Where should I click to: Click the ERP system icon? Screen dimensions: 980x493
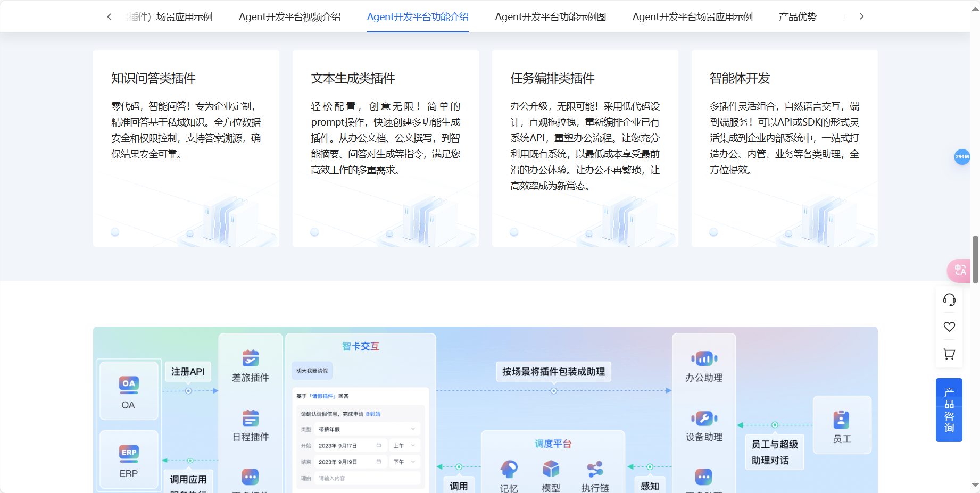click(128, 453)
